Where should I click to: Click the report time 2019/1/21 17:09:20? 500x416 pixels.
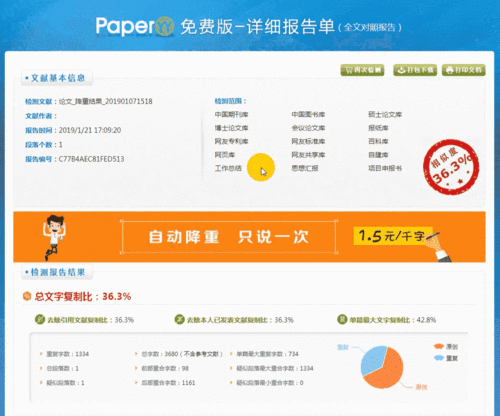click(90, 130)
